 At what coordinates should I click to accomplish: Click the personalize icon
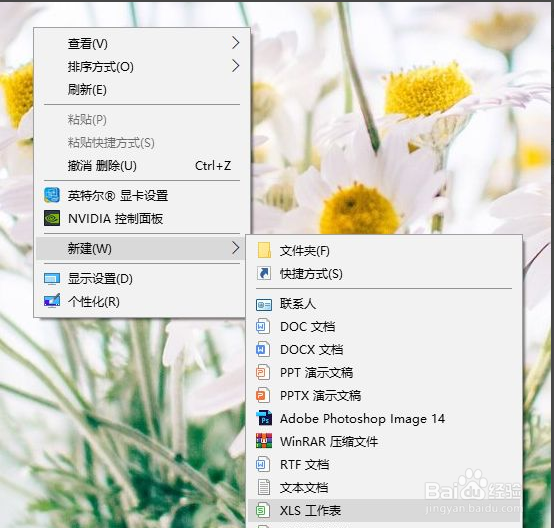[x=52, y=301]
